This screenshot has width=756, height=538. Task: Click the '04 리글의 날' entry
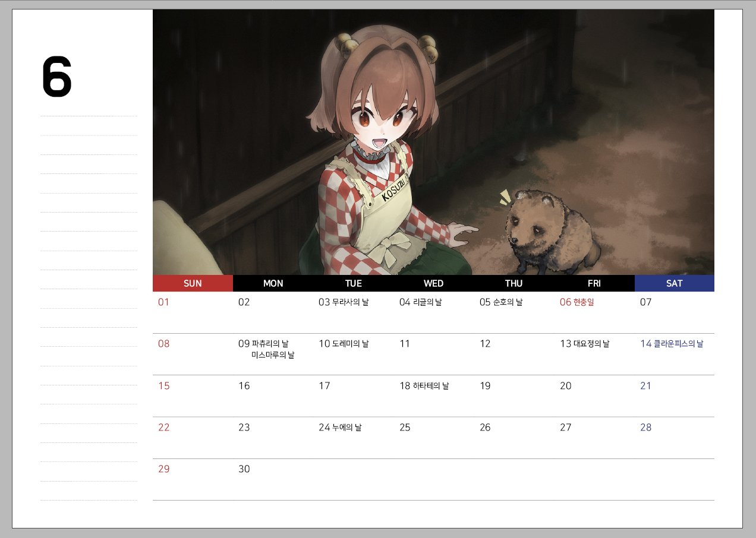point(420,302)
